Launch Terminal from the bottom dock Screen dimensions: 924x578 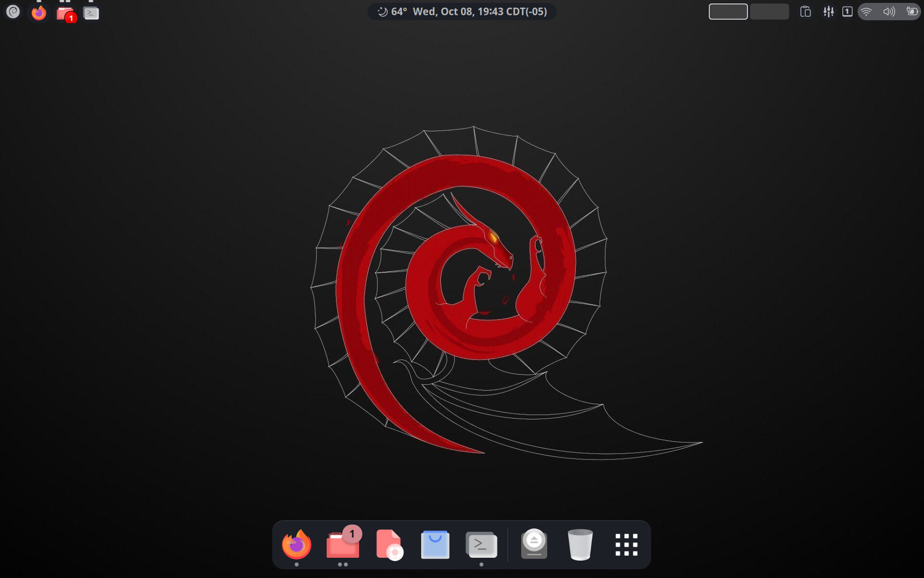[481, 544]
